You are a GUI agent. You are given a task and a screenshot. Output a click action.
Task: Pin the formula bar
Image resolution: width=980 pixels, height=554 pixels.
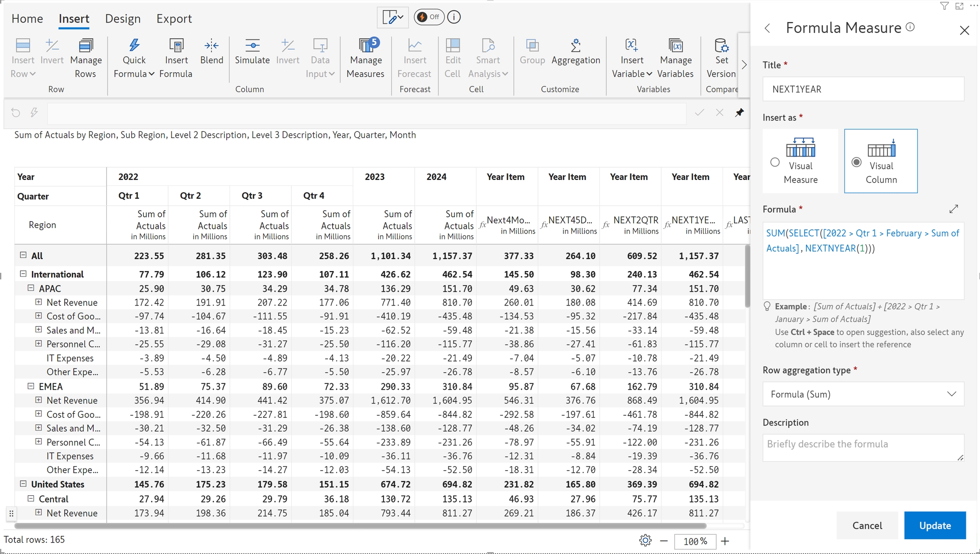pyautogui.click(x=740, y=112)
